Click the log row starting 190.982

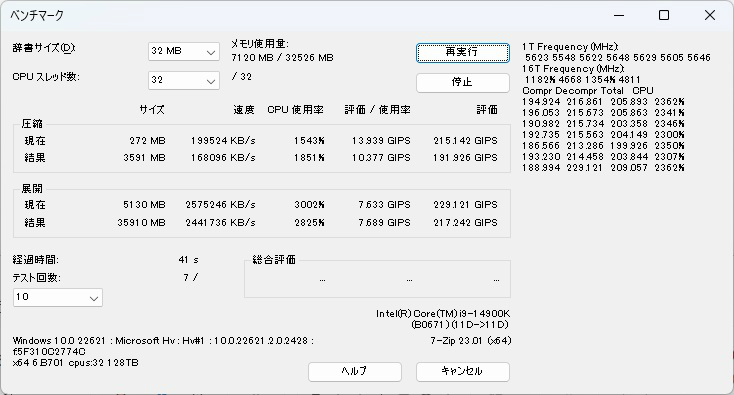[603, 124]
